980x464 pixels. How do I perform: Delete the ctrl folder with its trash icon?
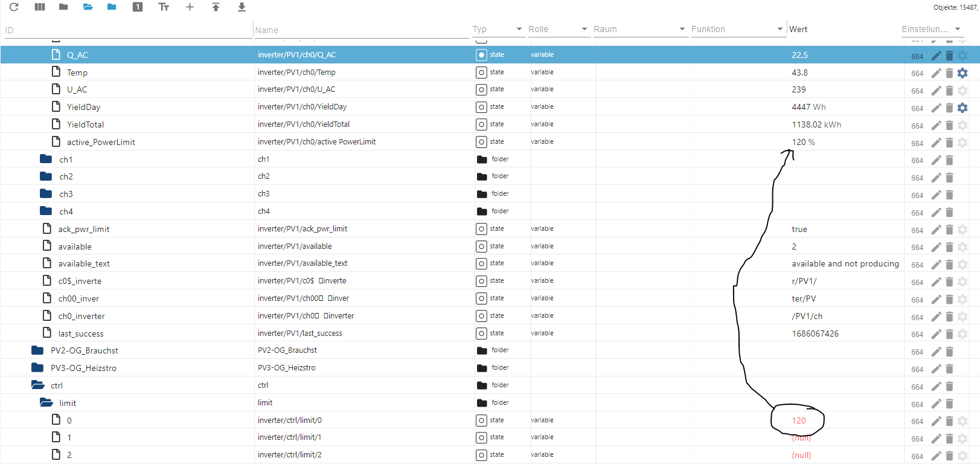point(949,387)
